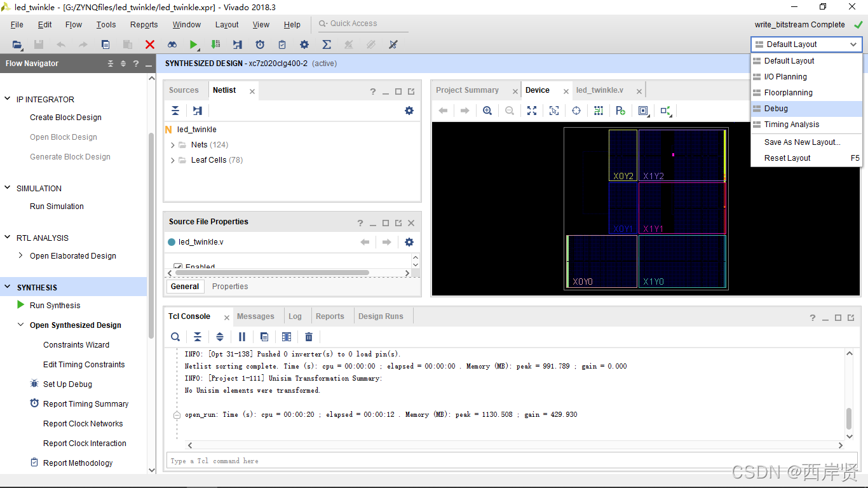Open the led_twinkle.v editor tab
This screenshot has width=868, height=488.
coord(600,90)
